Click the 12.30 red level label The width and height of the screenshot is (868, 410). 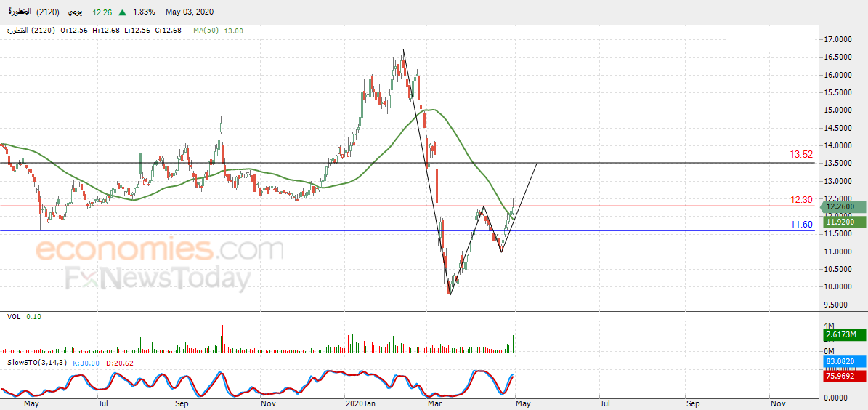[801, 200]
